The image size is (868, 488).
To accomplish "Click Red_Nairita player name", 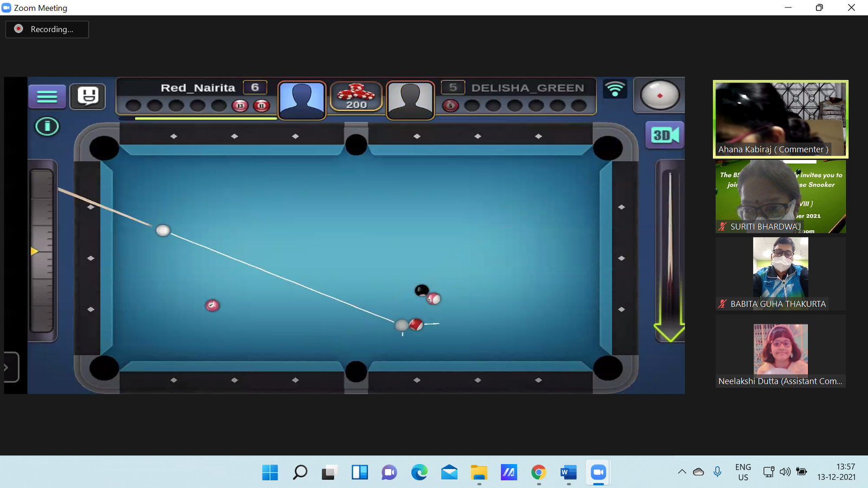I will pyautogui.click(x=198, y=88).
